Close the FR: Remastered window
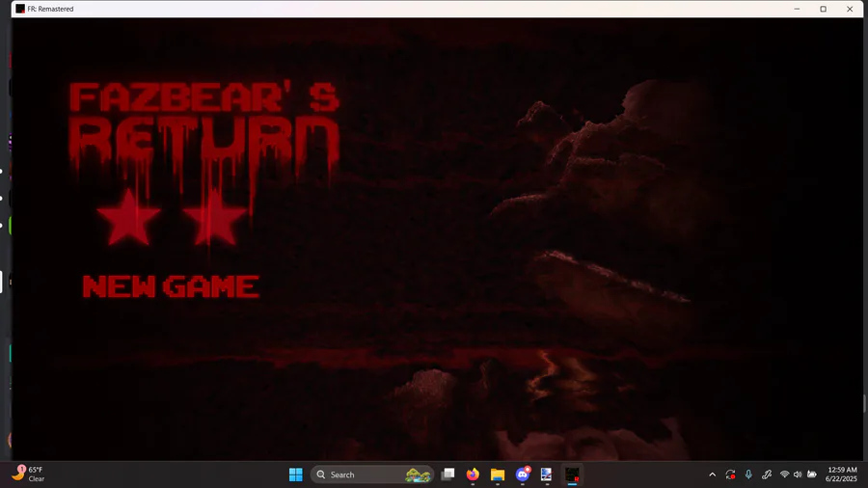Screen dimensions: 868x488 (x=850, y=9)
